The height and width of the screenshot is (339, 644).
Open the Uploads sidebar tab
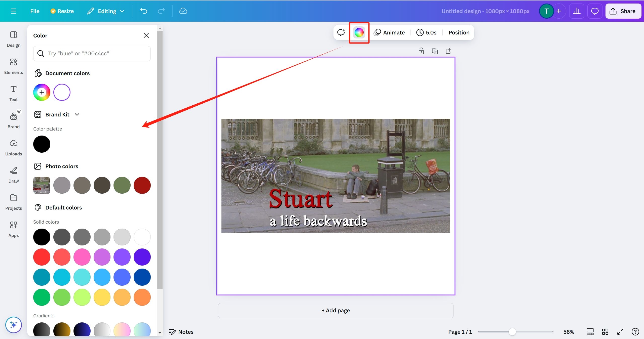coord(14,148)
